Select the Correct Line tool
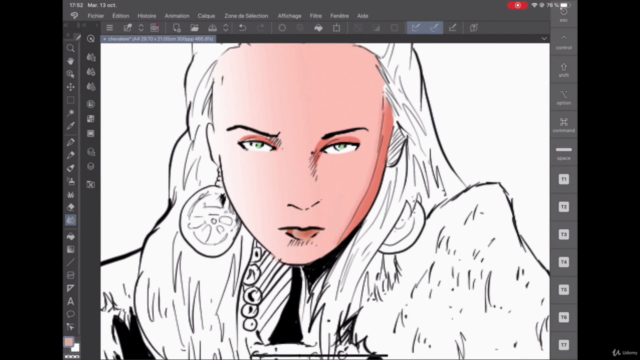 (x=71, y=327)
